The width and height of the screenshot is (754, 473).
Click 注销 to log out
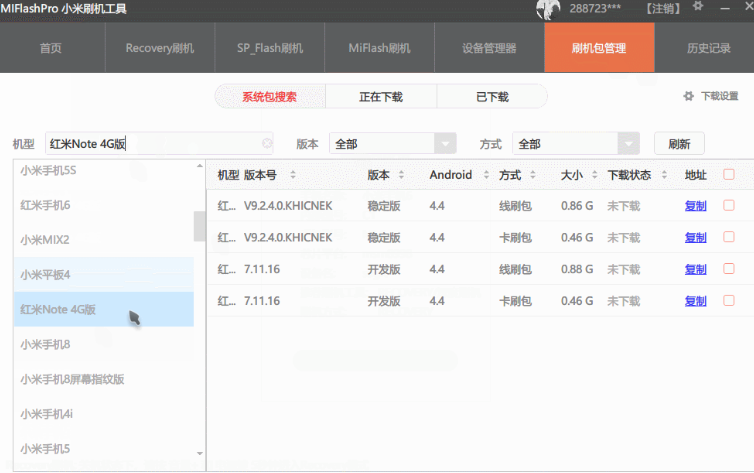663,9
